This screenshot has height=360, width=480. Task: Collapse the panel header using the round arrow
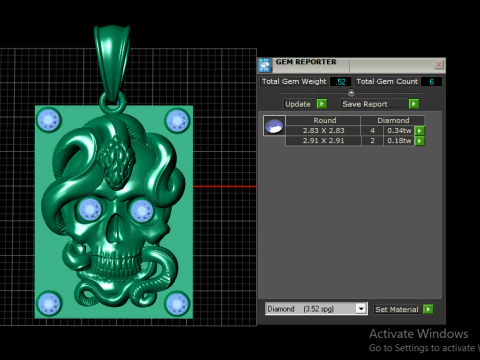351,92
